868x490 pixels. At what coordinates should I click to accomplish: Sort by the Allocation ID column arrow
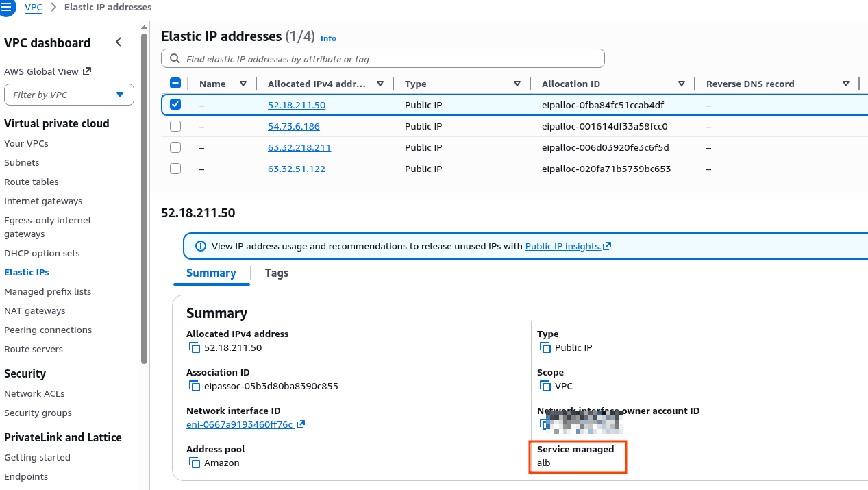click(x=681, y=84)
